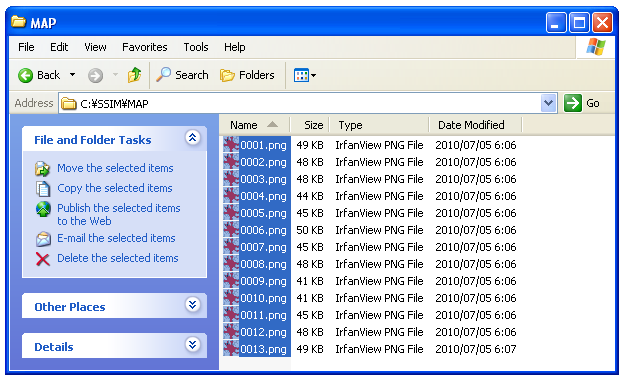Click the file icon of 0004.png
This screenshot has height=379, width=625.
click(231, 196)
